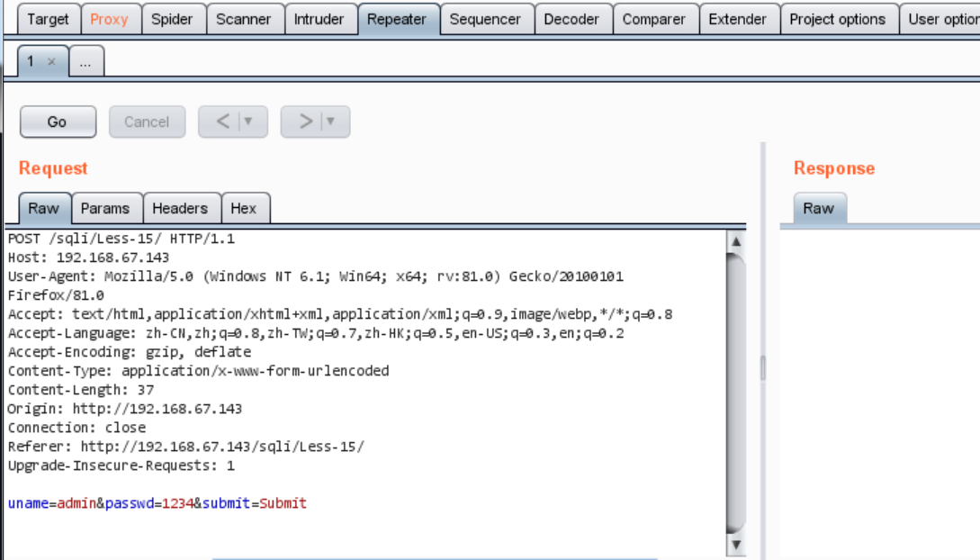Viewport: 980px width, 560px height.
Task: Select the Request Raw tab
Action: point(44,209)
